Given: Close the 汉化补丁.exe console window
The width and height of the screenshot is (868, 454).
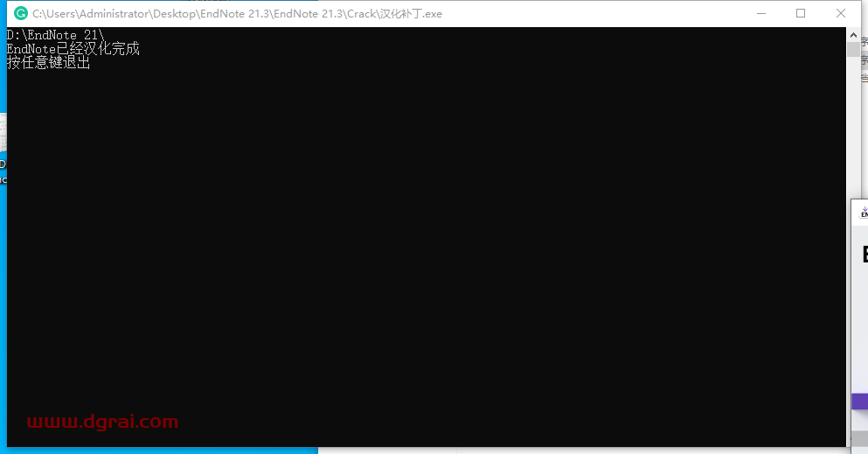Looking at the screenshot, I should tap(840, 13).
